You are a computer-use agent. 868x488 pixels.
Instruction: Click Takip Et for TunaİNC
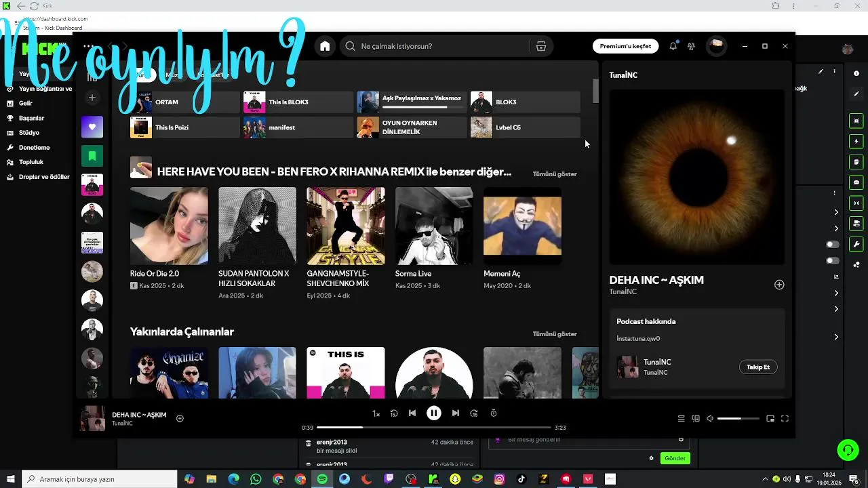tap(758, 367)
